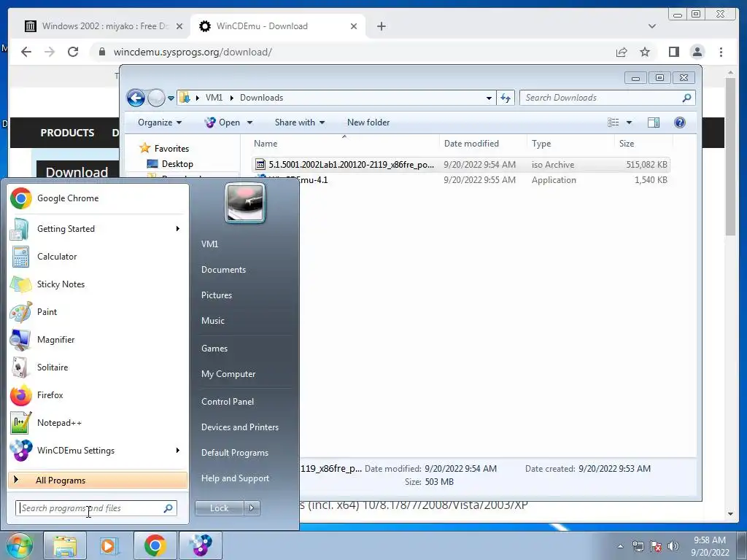Select WinCDEmu - Download tab
Image resolution: width=747 pixels, height=560 pixels.
pos(278,26)
